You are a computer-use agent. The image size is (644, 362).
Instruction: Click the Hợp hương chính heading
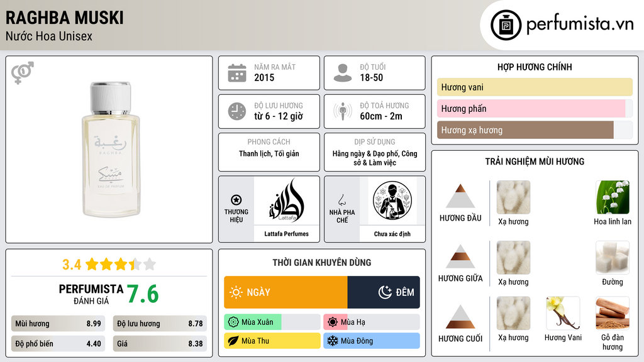pyautogui.click(x=535, y=67)
